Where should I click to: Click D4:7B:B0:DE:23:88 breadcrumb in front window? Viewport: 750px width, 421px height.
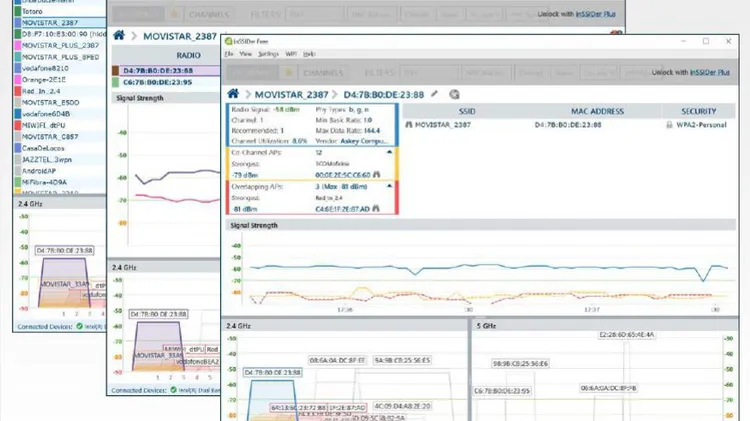tap(384, 94)
